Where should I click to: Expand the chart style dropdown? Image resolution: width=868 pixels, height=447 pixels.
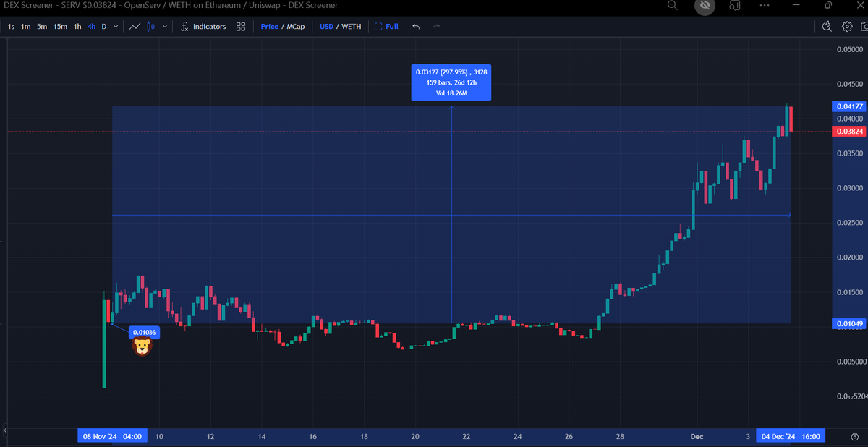click(165, 27)
